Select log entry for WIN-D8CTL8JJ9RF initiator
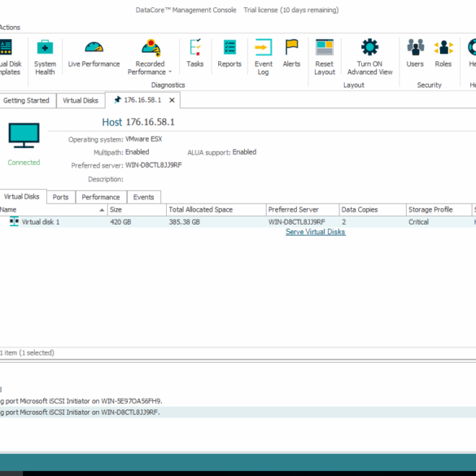 click(x=238, y=413)
